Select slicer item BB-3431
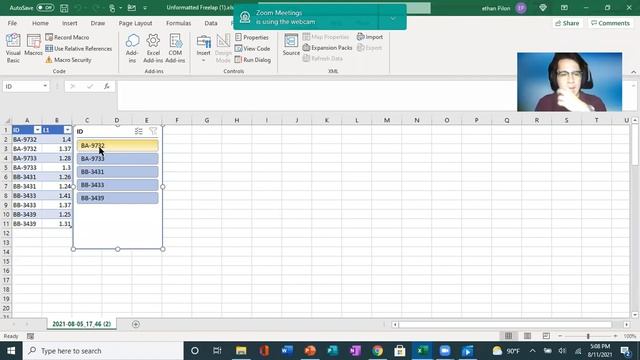Viewport: 640px width, 360px height. click(118, 171)
